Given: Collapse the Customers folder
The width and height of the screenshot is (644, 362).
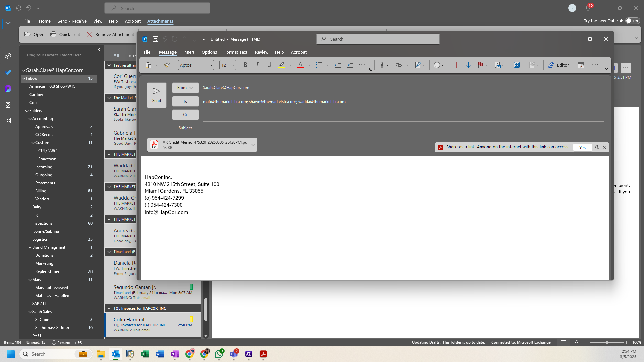Looking at the screenshot, I should tap(33, 143).
